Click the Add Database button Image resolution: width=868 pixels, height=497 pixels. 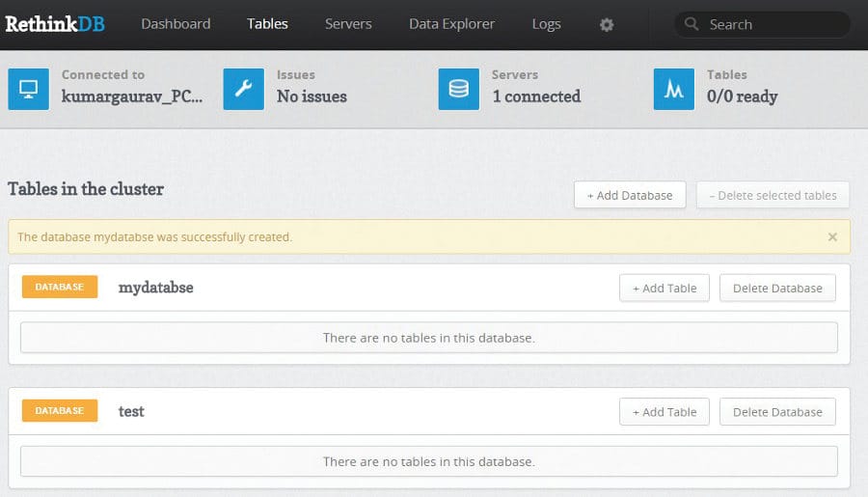(x=630, y=195)
